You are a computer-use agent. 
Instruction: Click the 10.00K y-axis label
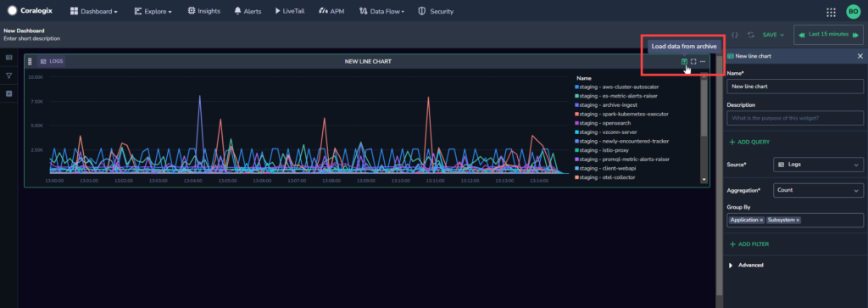[x=36, y=77]
